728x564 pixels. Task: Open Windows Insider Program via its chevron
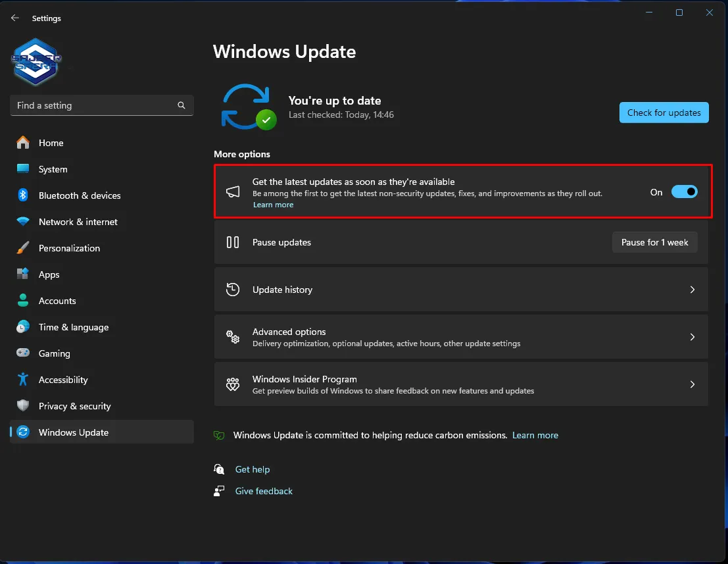(x=692, y=384)
